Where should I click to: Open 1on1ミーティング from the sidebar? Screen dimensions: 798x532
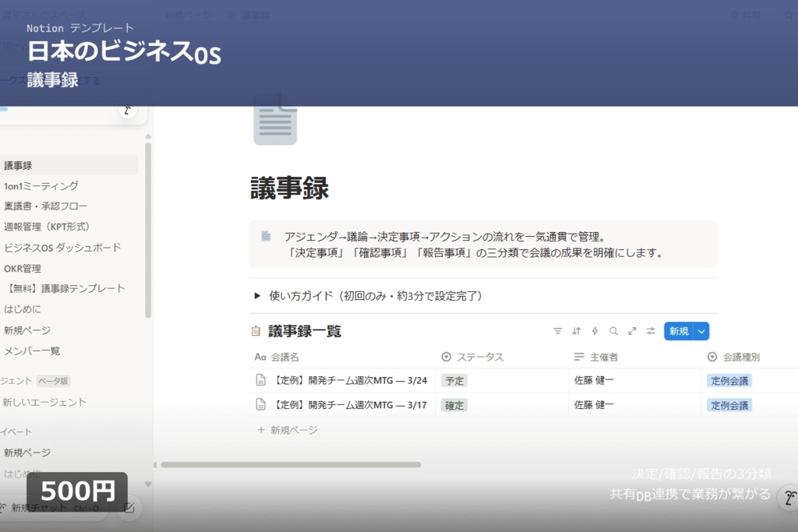42,185
